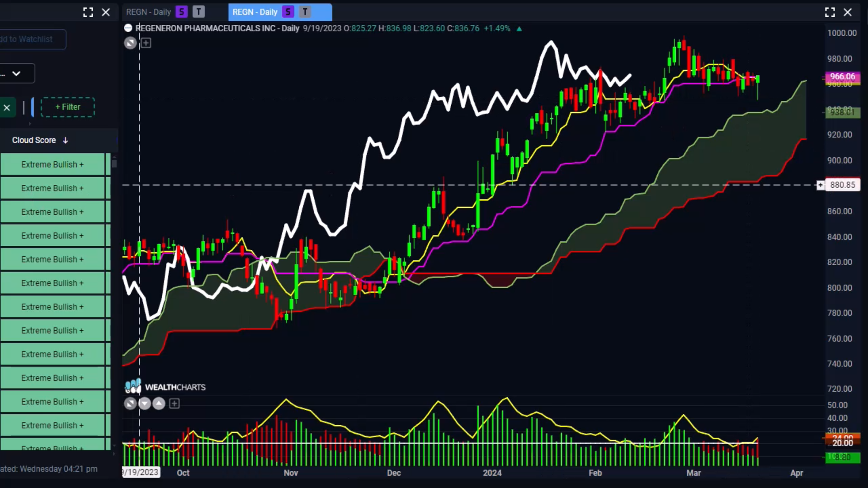Move the lower indicator pane up
Image resolution: width=868 pixels, height=488 pixels.
(159, 403)
